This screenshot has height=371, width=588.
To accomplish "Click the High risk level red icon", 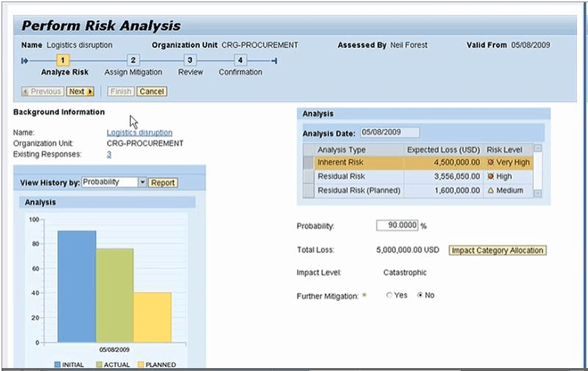I will click(x=490, y=177).
